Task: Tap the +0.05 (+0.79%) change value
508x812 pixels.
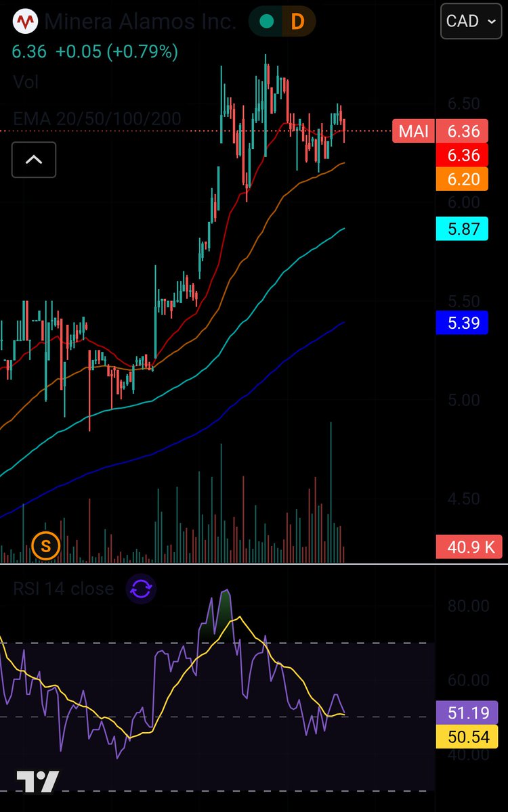Action: coord(117,52)
